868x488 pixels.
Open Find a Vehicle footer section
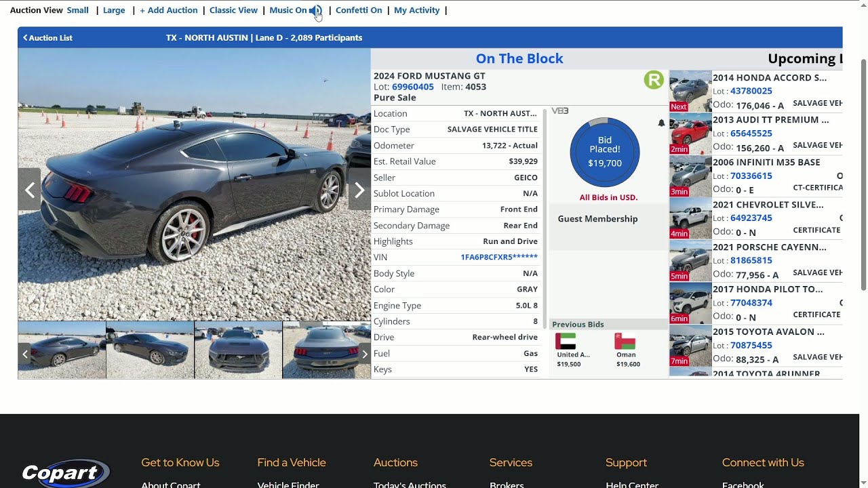[x=292, y=463]
